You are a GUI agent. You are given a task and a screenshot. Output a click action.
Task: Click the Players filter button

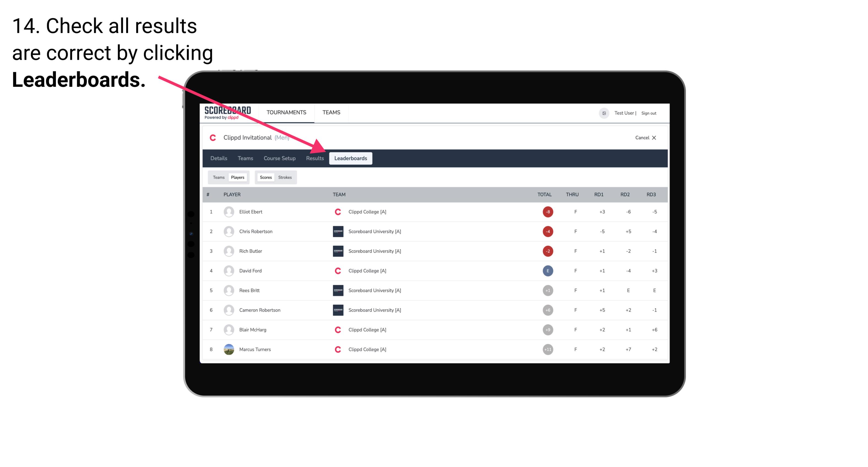coord(237,177)
